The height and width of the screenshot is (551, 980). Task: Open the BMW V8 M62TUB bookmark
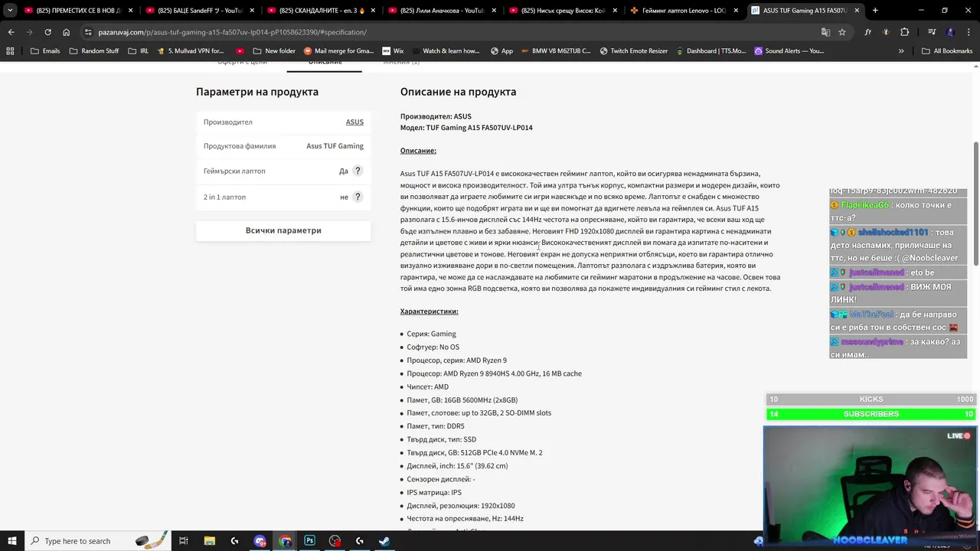(x=555, y=51)
